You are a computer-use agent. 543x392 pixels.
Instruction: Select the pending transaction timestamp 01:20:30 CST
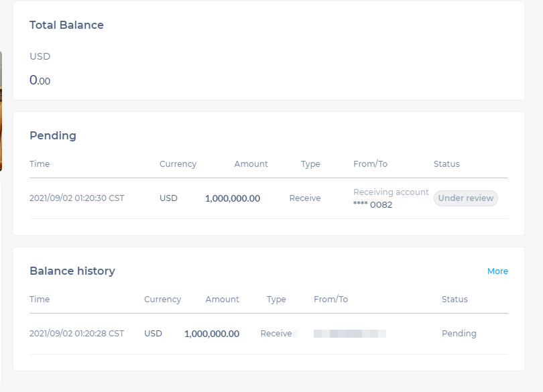click(76, 198)
